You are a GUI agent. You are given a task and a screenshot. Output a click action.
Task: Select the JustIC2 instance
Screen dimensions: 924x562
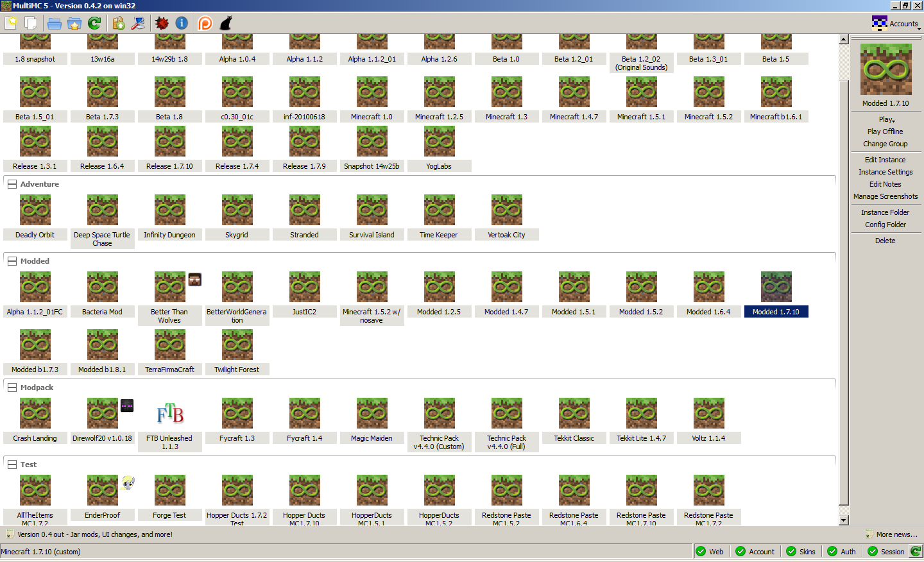tap(304, 294)
